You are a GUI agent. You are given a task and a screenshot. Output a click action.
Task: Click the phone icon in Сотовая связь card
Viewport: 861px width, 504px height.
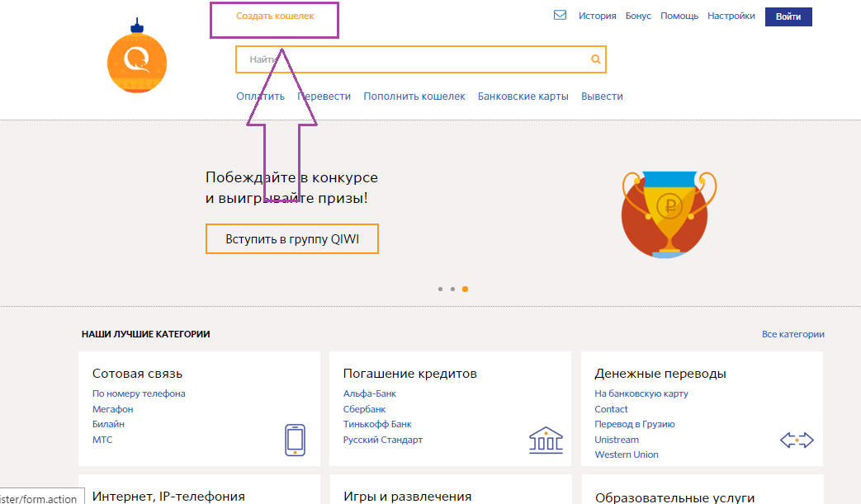pyautogui.click(x=295, y=440)
